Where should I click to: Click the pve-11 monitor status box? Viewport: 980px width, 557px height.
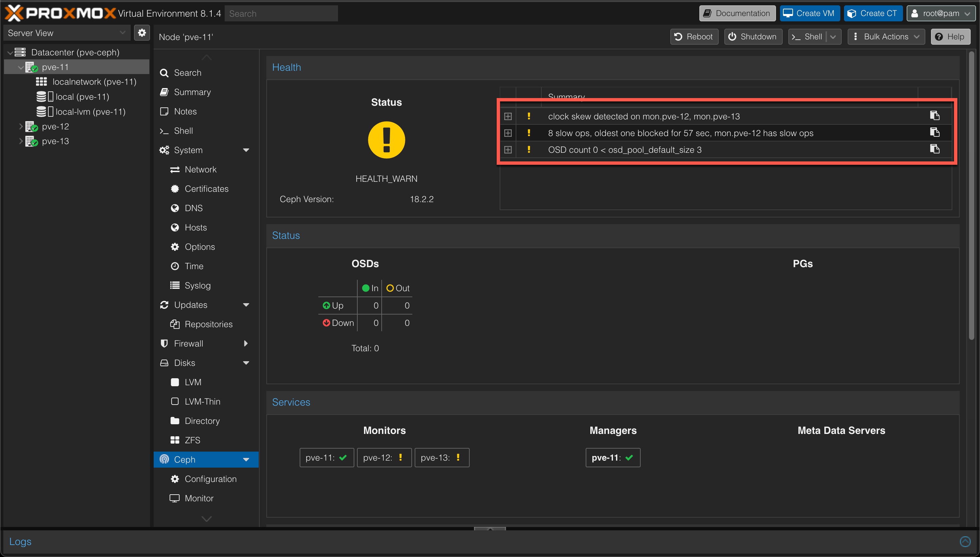(x=327, y=458)
